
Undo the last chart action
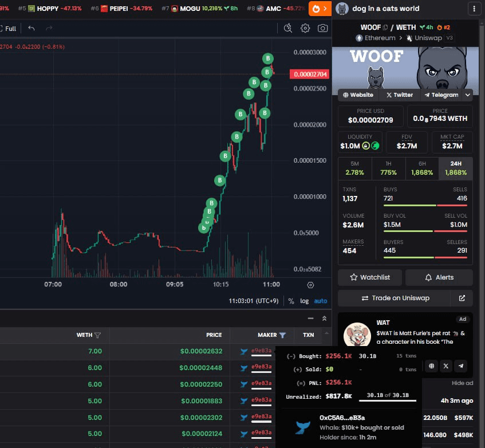pos(31,29)
